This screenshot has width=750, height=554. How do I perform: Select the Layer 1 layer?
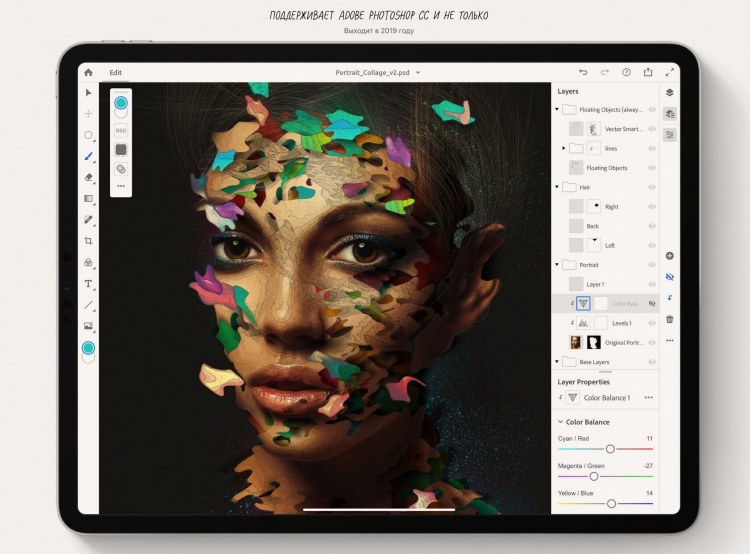point(606,284)
